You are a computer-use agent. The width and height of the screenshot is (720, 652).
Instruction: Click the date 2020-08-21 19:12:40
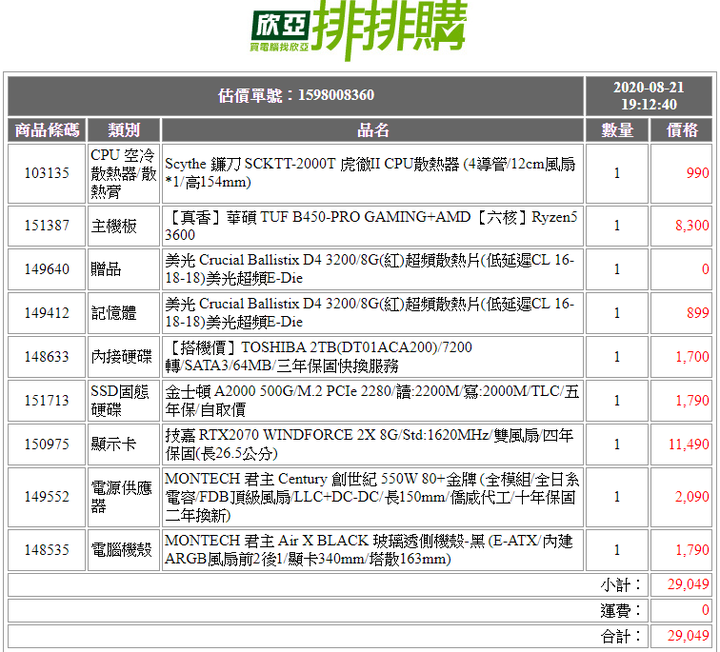pyautogui.click(x=649, y=96)
